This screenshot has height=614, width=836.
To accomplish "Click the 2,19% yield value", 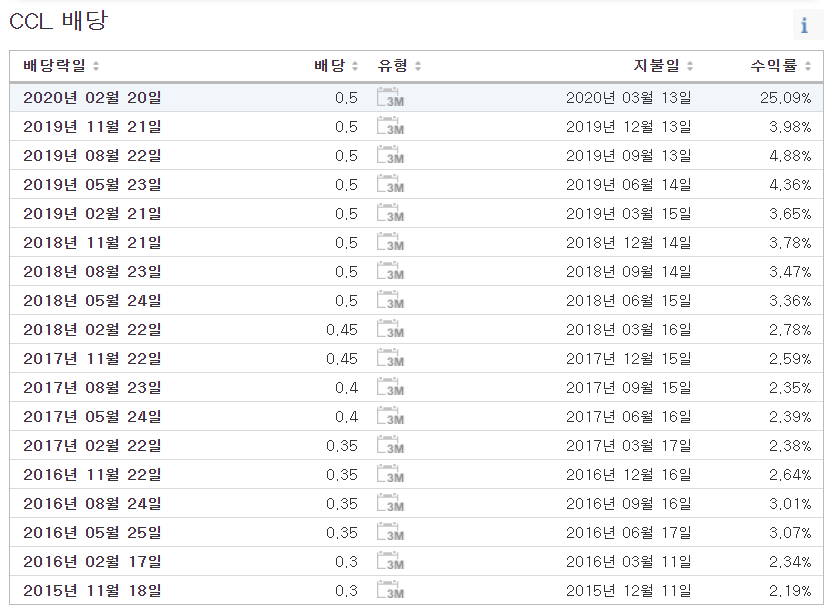I will [x=790, y=590].
